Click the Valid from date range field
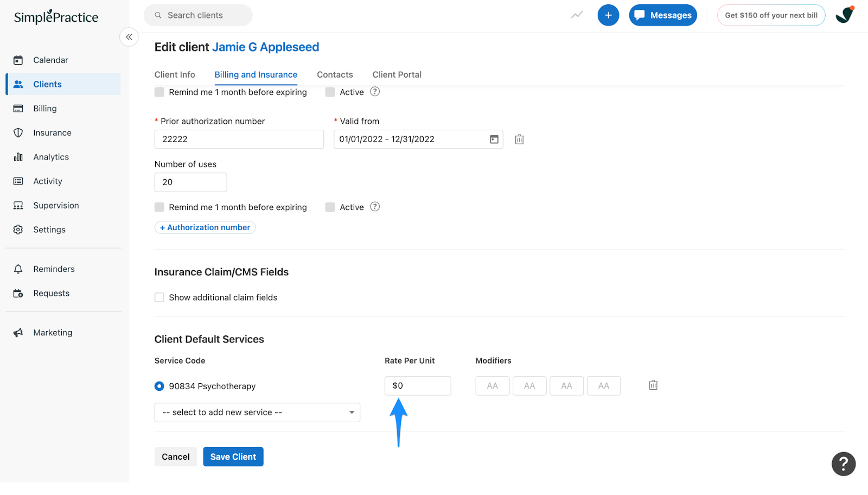The image size is (868, 495). 418,139
